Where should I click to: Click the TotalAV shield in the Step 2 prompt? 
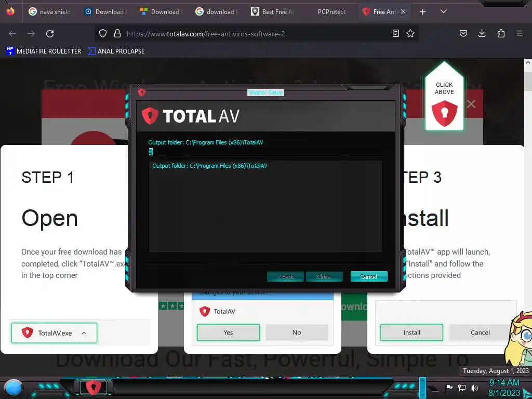coord(205,311)
